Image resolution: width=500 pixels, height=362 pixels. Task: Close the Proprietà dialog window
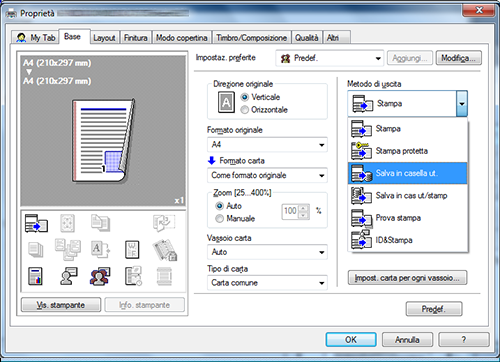[x=479, y=11]
